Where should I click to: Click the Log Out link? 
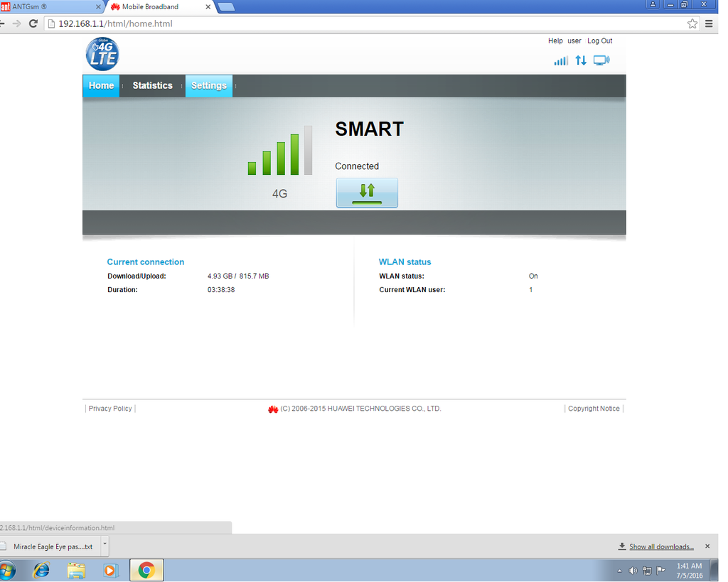click(599, 41)
